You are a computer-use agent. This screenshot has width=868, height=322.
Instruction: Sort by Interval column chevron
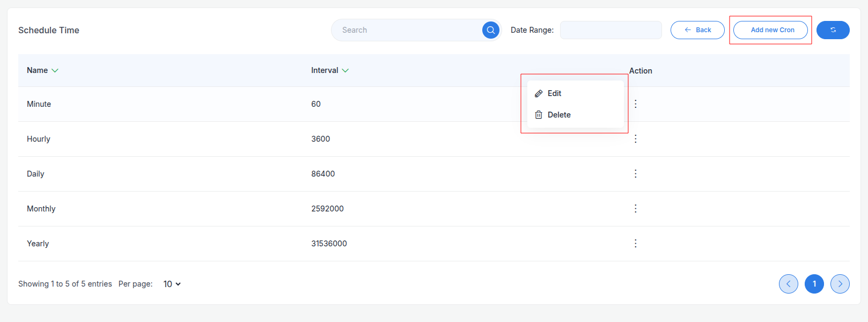point(345,71)
